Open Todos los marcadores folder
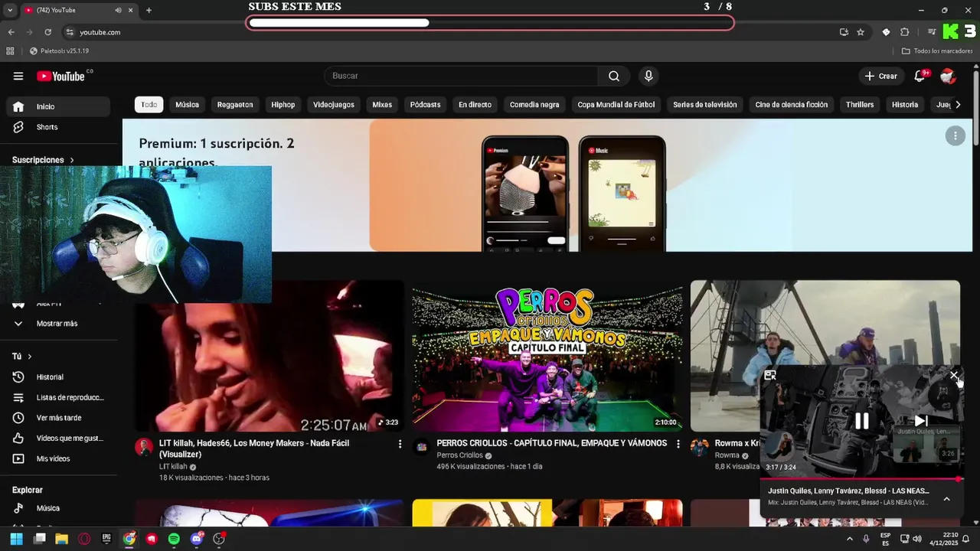This screenshot has height=551, width=980. pos(937,51)
